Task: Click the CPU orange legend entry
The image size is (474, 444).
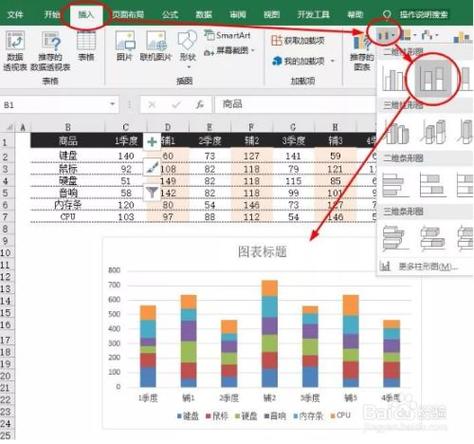Action: (x=340, y=415)
